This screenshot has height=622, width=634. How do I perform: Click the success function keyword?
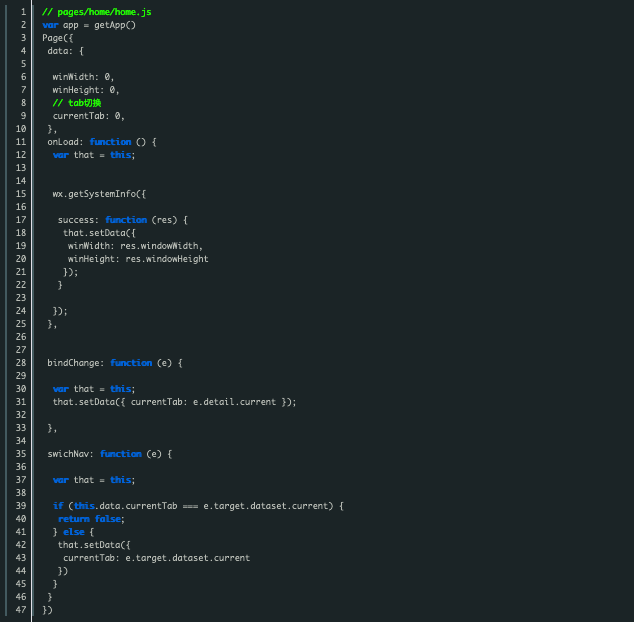[x=126, y=220]
